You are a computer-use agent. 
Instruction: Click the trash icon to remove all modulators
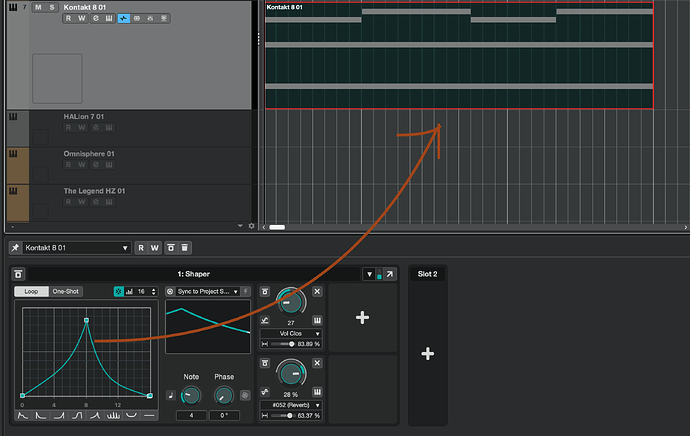coord(185,248)
